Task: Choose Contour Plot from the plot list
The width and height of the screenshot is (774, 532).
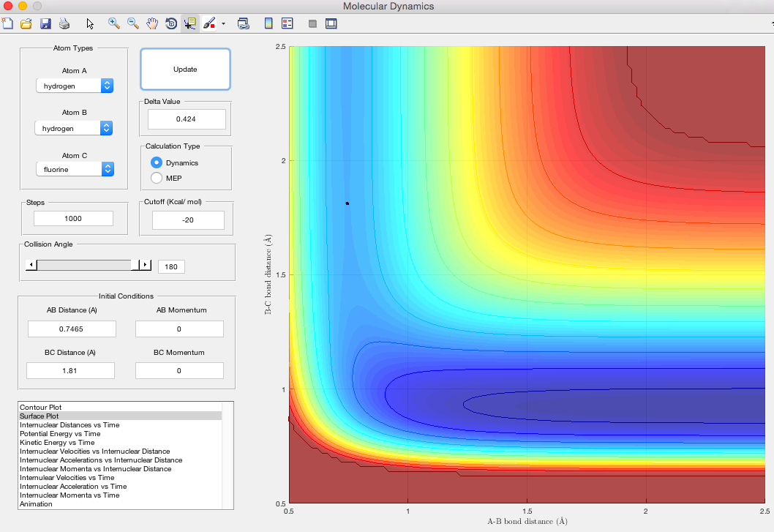Action: (x=40, y=407)
